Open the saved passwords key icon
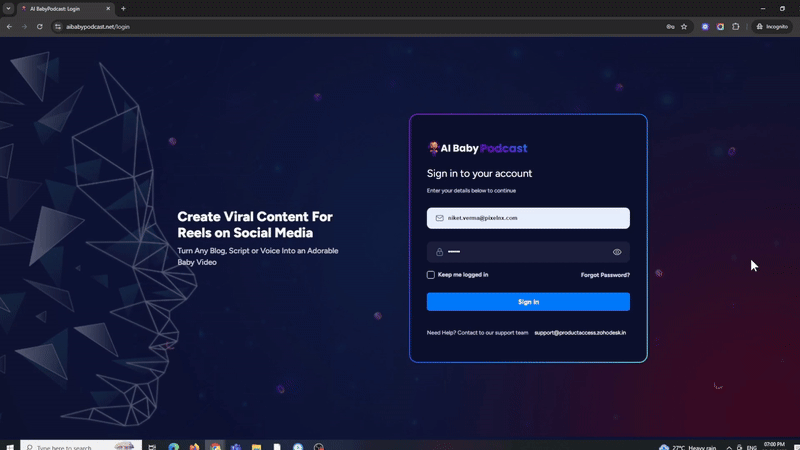Image resolution: width=800 pixels, height=450 pixels. [670, 27]
